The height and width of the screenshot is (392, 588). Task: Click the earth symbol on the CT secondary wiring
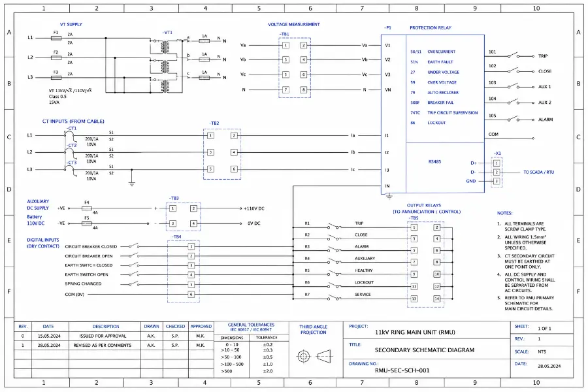(131, 184)
